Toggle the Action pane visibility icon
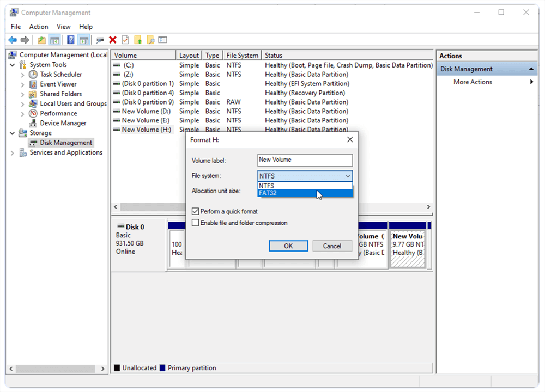545x392 pixels. (x=83, y=39)
